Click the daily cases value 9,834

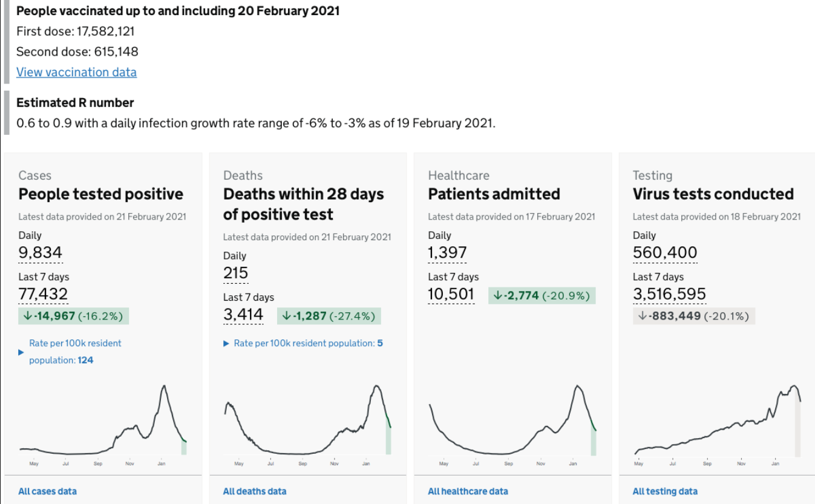(x=41, y=252)
